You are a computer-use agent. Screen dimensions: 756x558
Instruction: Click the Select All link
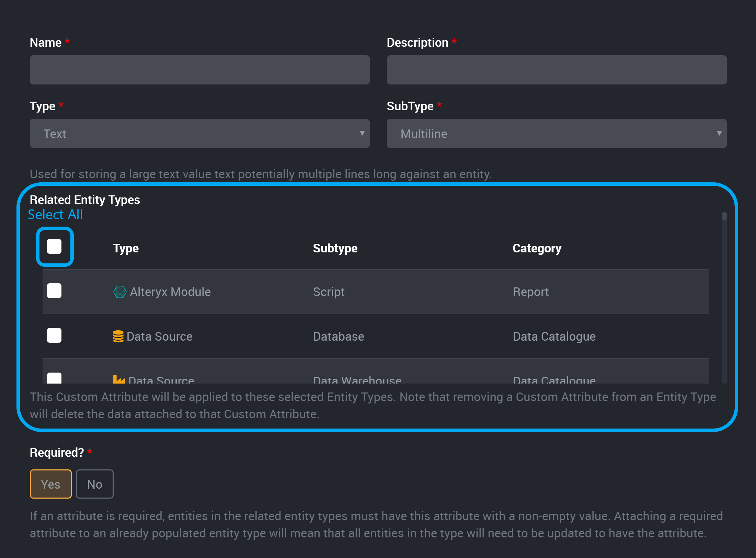coord(55,214)
